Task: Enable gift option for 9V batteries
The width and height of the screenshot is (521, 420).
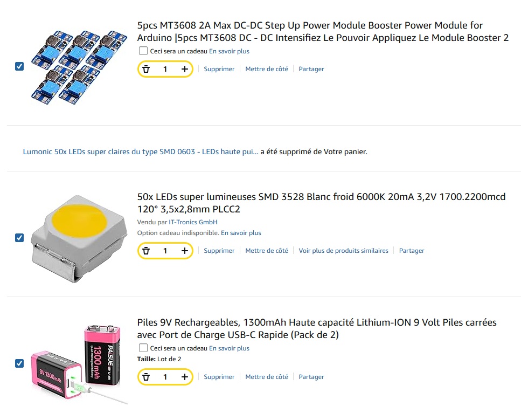Action: pos(143,348)
